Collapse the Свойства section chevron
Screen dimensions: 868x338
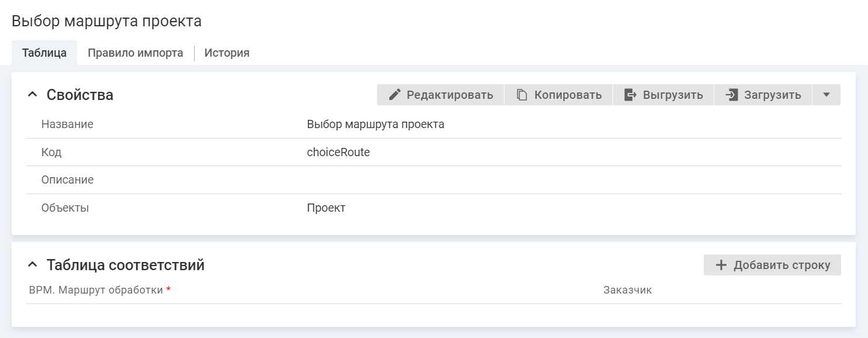[33, 95]
